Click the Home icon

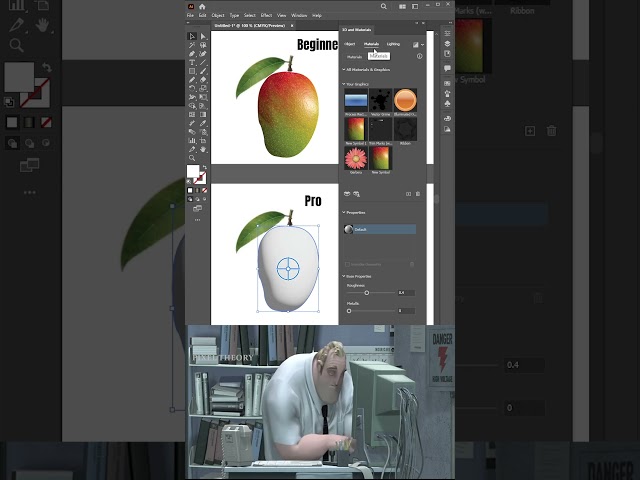pos(202,7)
